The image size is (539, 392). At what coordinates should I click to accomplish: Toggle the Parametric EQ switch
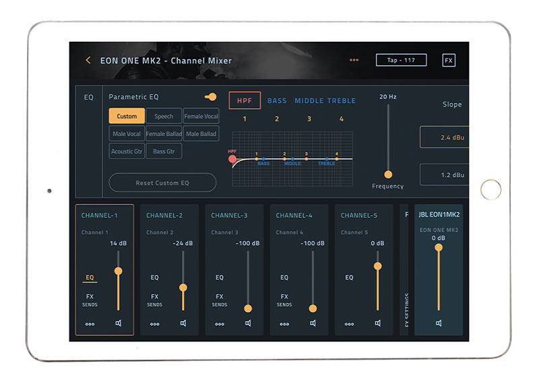coord(211,97)
